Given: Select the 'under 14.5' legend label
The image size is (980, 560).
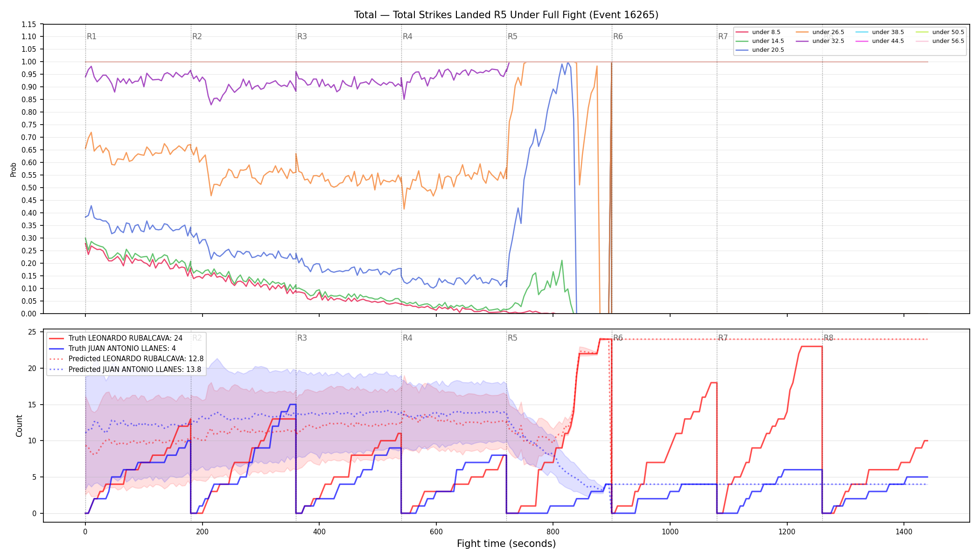Looking at the screenshot, I should coord(768,41).
